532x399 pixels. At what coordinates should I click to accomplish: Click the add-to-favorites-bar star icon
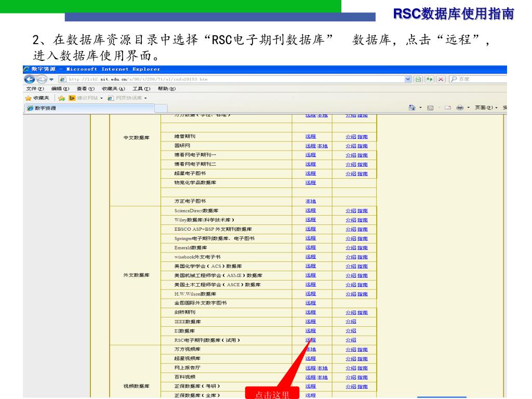[x=61, y=98]
